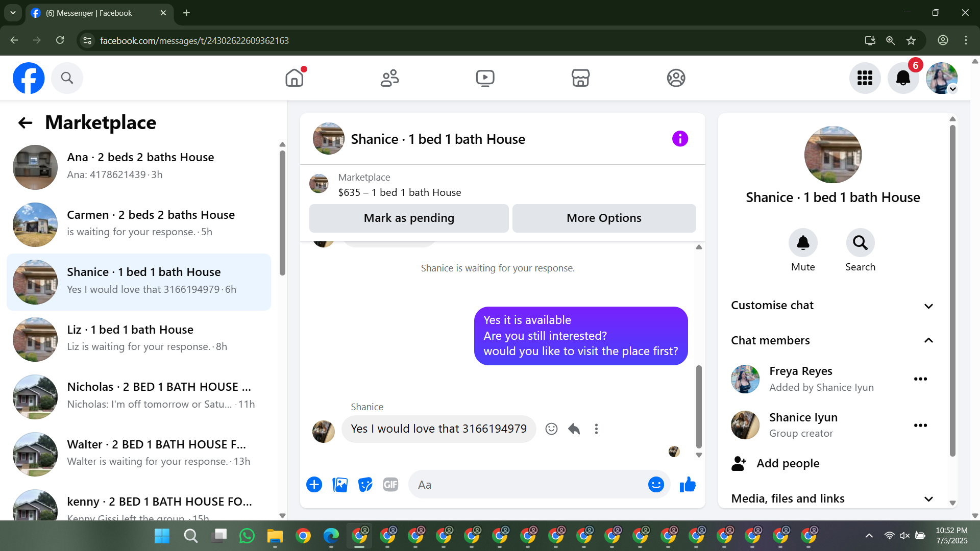Viewport: 980px width, 551px height.
Task: Choose a sticker from composer toolbar
Action: 365,485
